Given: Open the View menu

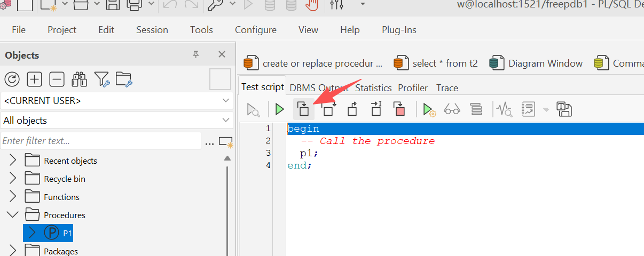Looking at the screenshot, I should 309,30.
